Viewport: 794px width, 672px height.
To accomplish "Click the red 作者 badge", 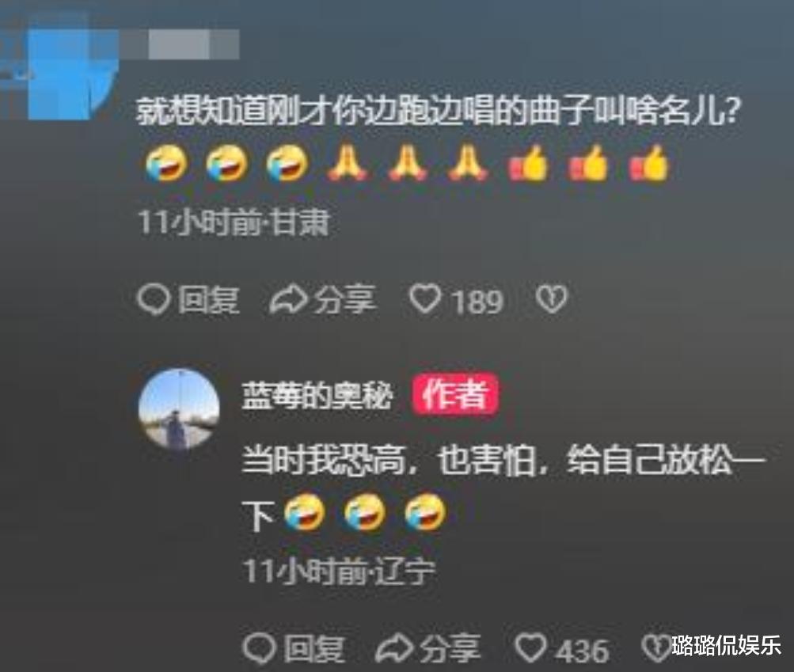I will point(454,395).
